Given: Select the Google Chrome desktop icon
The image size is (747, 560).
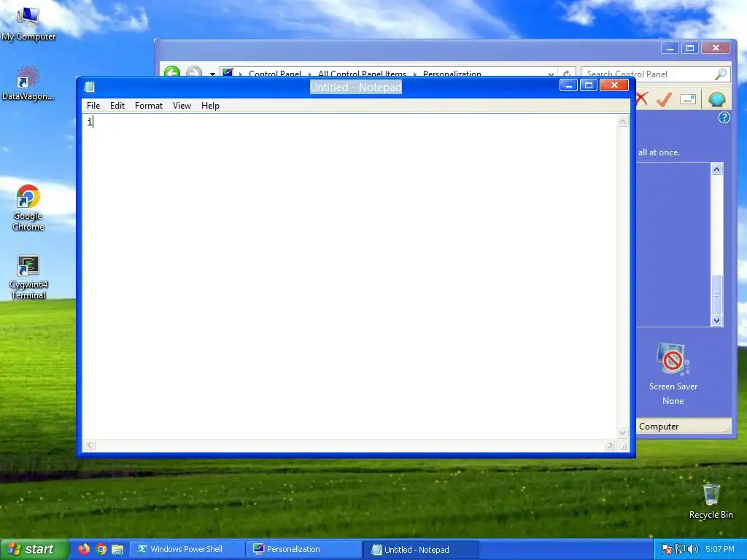Looking at the screenshot, I should (x=28, y=208).
